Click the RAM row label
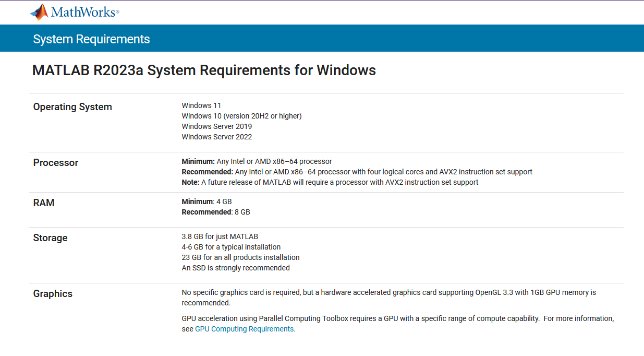Image resolution: width=644 pixels, height=356 pixels. tap(43, 203)
